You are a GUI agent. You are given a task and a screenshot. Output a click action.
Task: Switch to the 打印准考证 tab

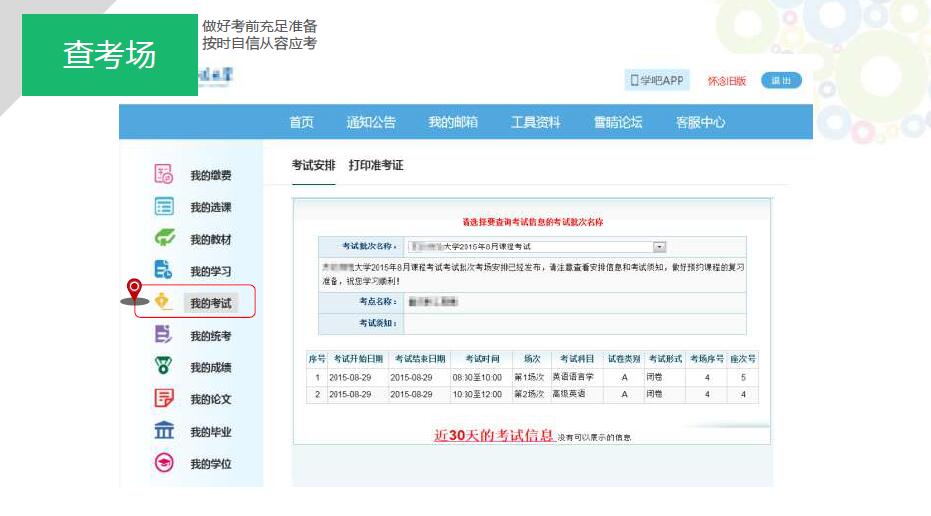(376, 166)
